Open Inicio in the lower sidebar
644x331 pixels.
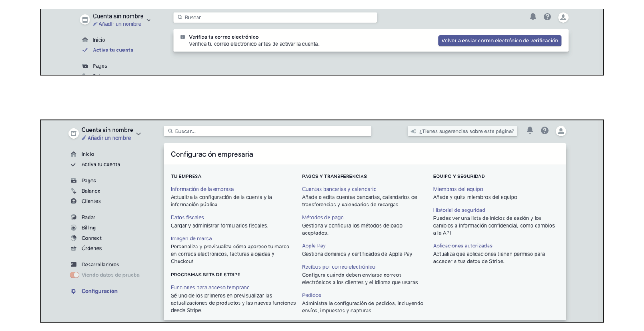coord(88,154)
